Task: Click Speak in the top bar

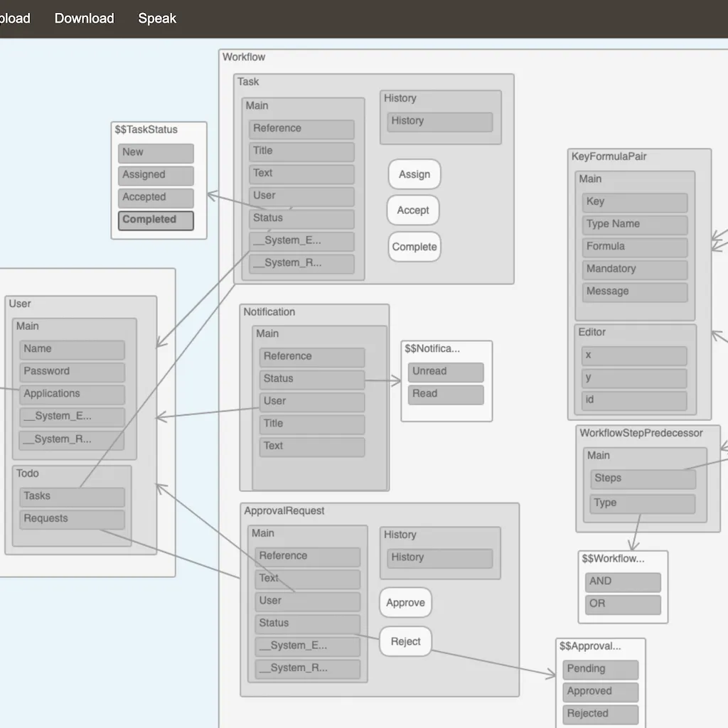Action: point(157,18)
